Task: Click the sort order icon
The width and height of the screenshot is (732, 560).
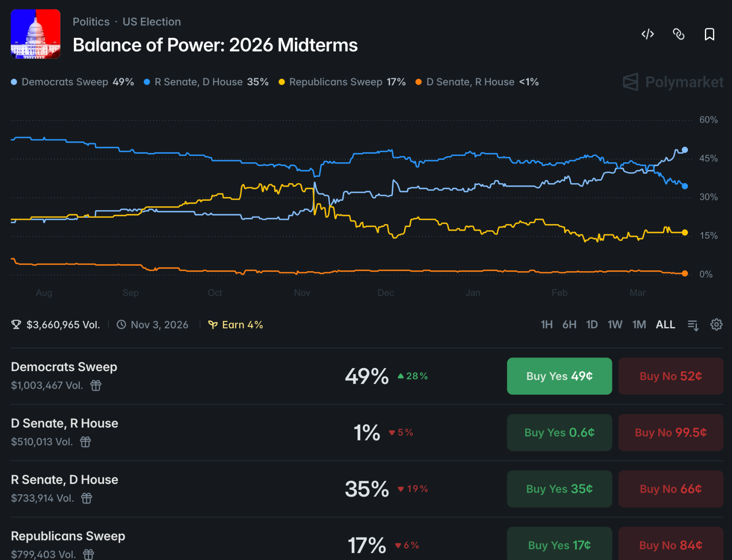Action: coord(693,325)
